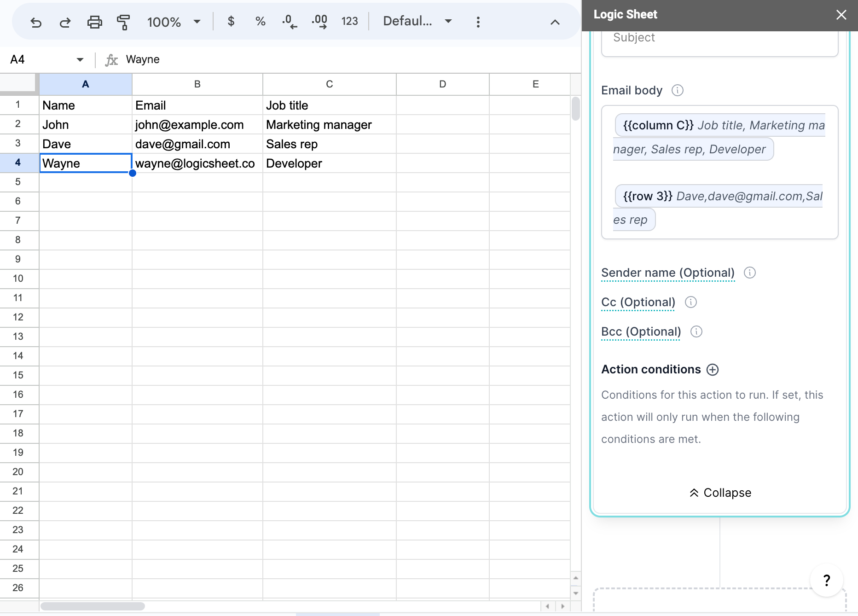Click the floating help question mark
858x616 pixels.
(827, 580)
